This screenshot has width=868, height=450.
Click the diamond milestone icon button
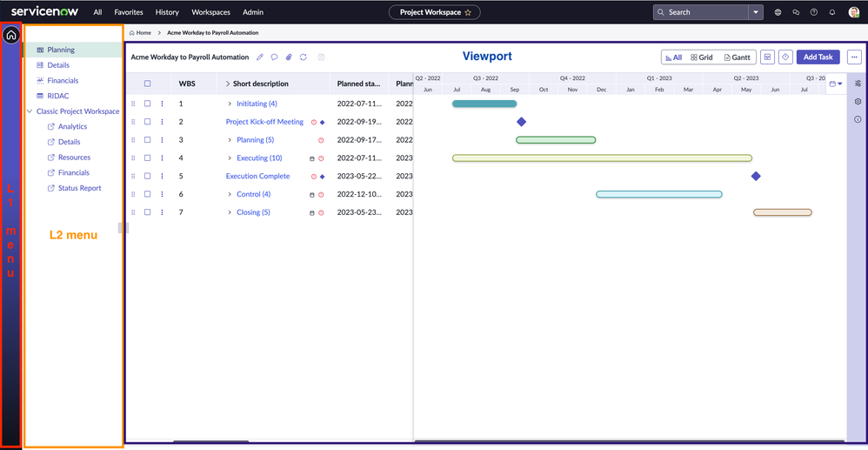click(x=785, y=57)
